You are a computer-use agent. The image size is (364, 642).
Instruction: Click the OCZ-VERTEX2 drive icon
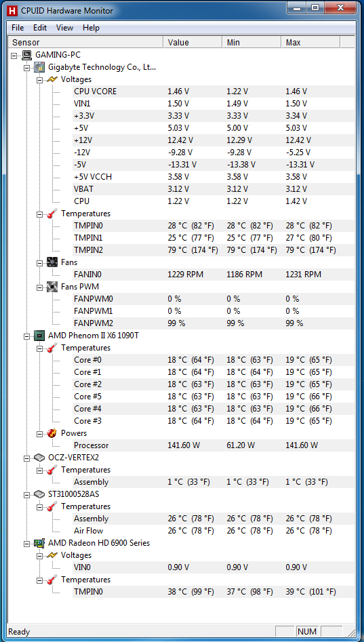[x=40, y=458]
